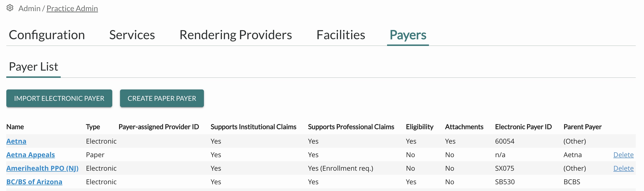This screenshot has height=191, width=644.
Task: Open the Rendering Providers tab
Action: coord(235,35)
